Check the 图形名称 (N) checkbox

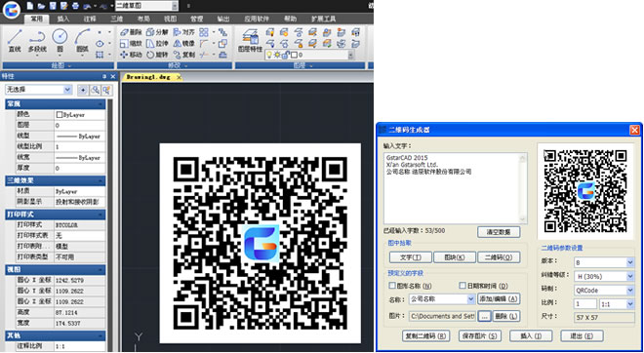pos(392,286)
